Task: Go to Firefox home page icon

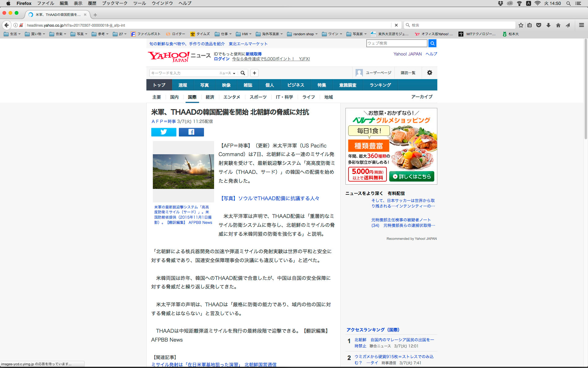Action: point(558,25)
